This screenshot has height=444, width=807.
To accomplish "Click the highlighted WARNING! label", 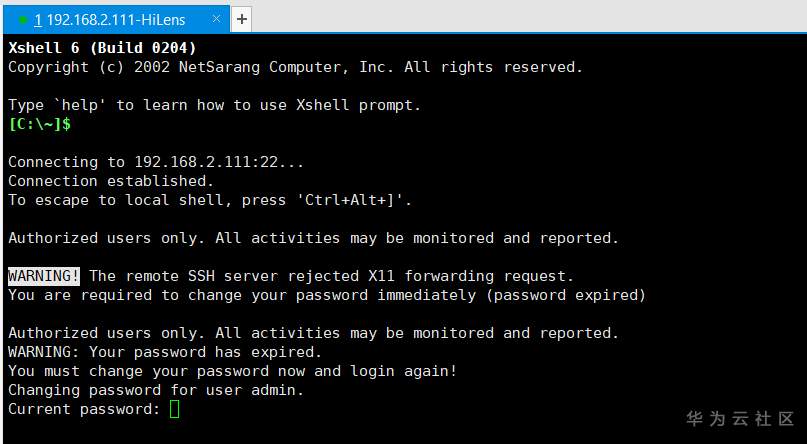I will pyautogui.click(x=44, y=276).
